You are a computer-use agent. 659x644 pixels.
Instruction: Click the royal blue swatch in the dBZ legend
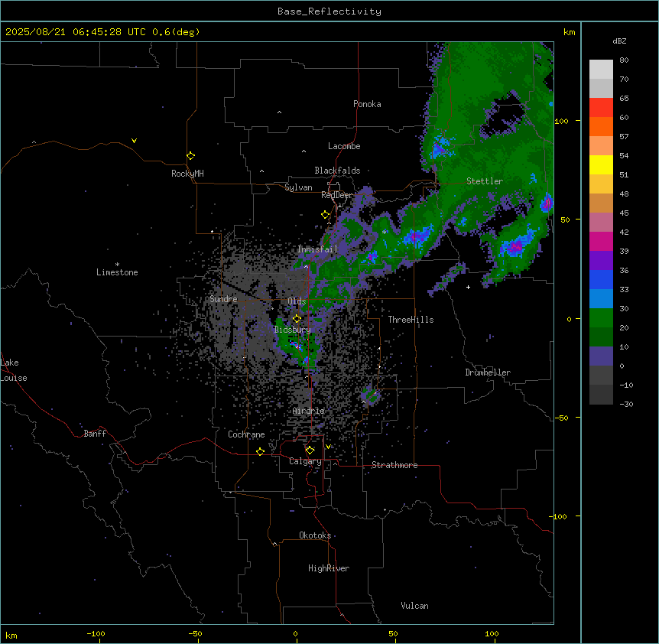point(601,279)
